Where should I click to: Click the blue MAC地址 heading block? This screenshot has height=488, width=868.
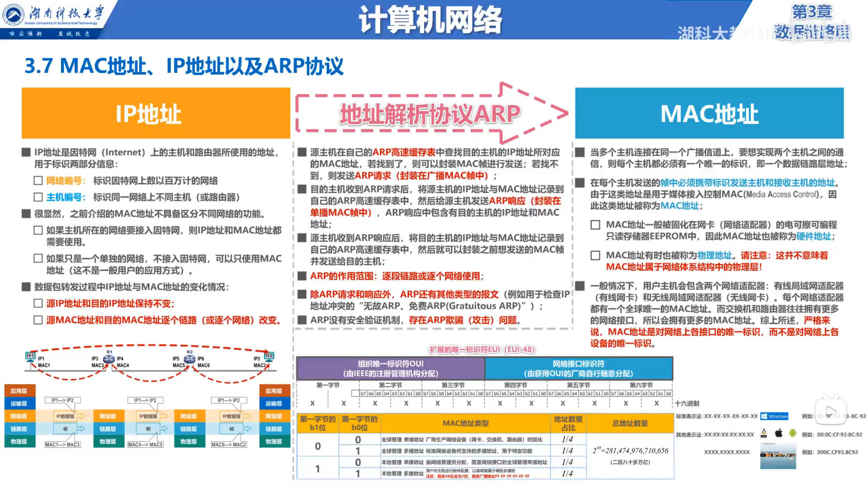click(709, 113)
